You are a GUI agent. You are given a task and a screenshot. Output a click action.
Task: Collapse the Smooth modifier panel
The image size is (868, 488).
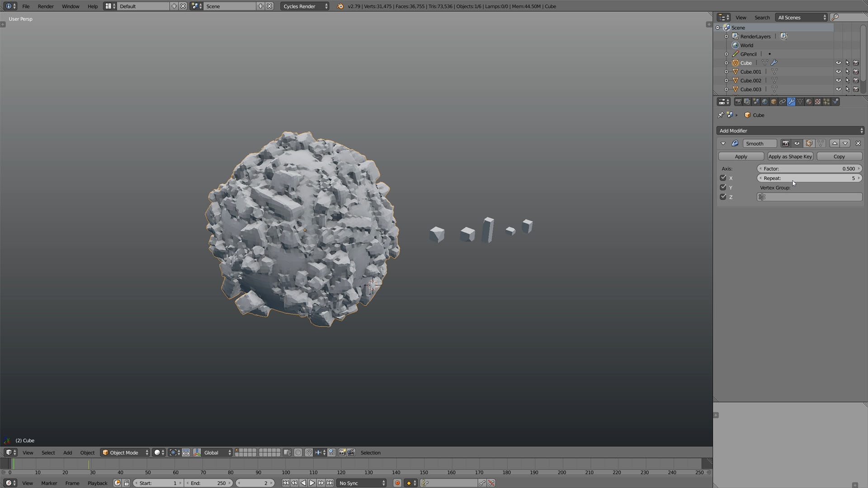tap(723, 143)
